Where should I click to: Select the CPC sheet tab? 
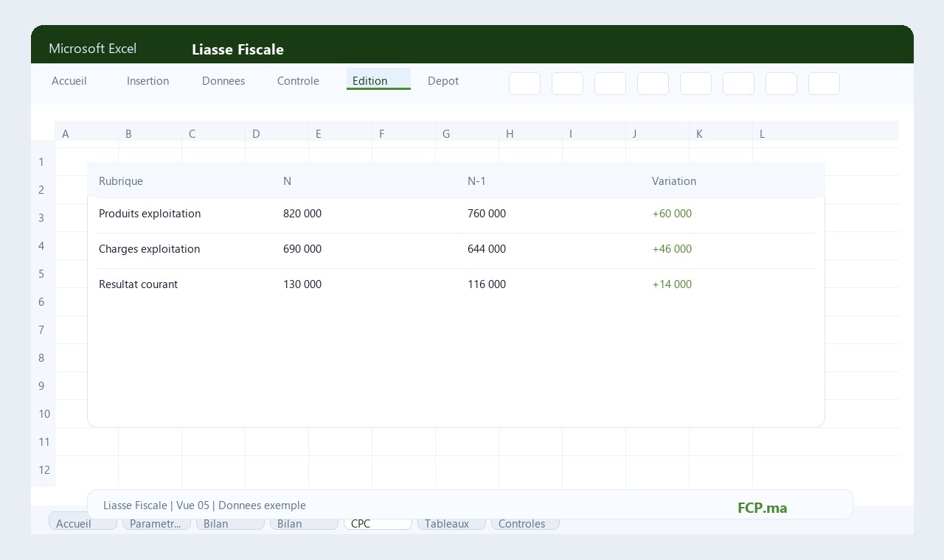(x=378, y=523)
